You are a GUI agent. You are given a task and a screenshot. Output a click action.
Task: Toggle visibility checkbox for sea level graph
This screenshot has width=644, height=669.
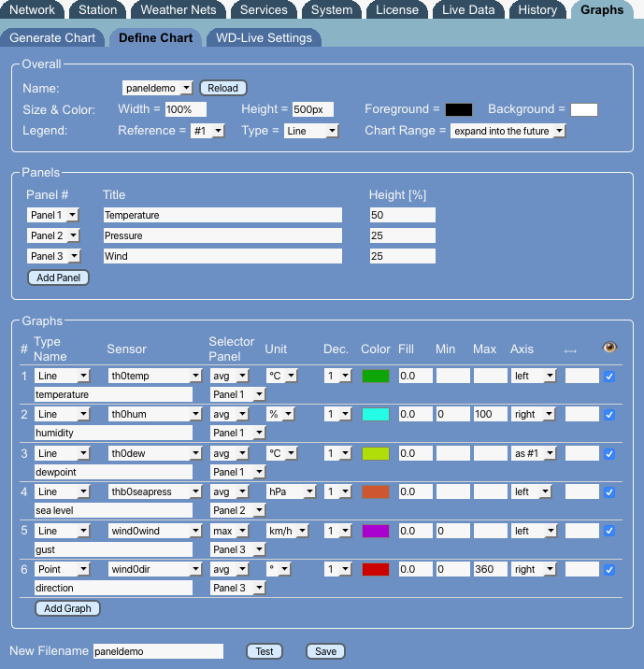click(609, 492)
